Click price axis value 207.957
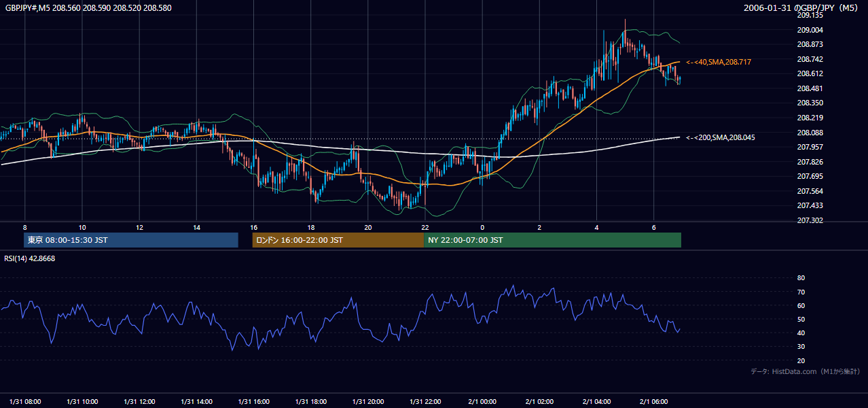Viewport: 868px width, 408px height. 810,147
